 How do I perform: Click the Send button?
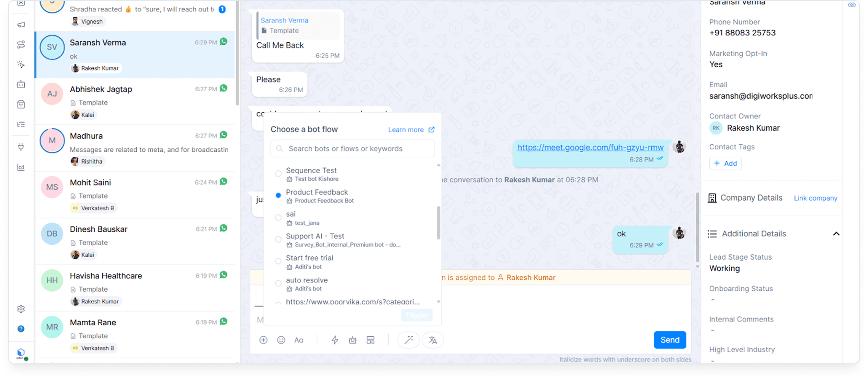click(670, 340)
